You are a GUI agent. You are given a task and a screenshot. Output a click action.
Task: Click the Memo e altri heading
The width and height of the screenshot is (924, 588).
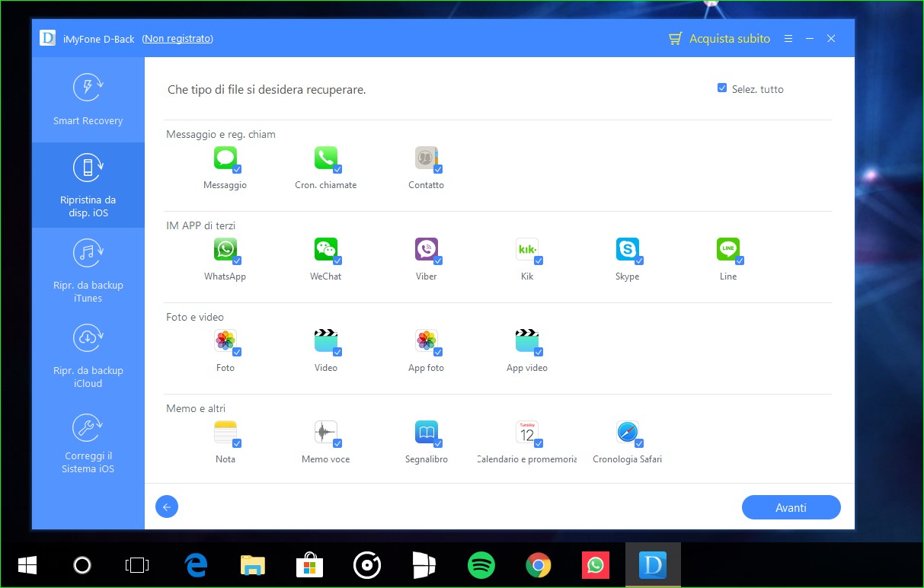[x=196, y=408]
